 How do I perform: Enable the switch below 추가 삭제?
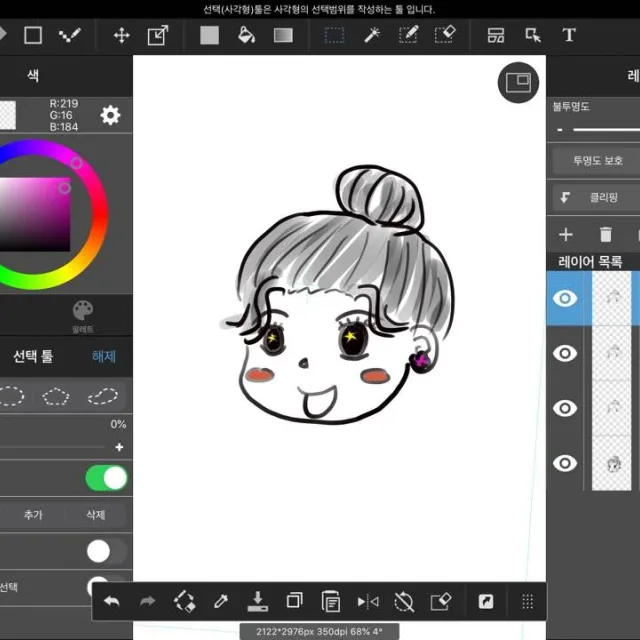coord(107,551)
